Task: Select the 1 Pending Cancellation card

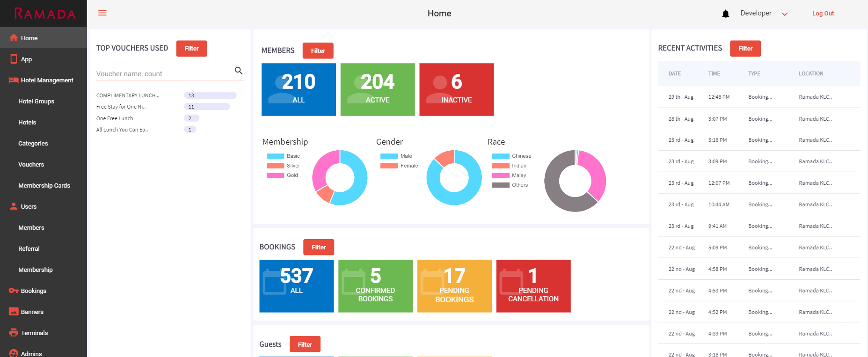Action: click(533, 286)
